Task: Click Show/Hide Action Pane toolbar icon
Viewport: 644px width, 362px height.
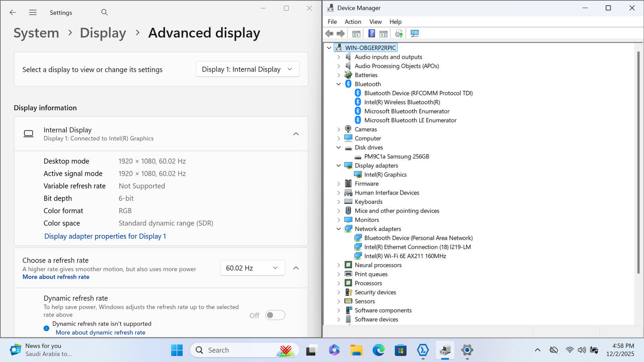Action: (384, 33)
